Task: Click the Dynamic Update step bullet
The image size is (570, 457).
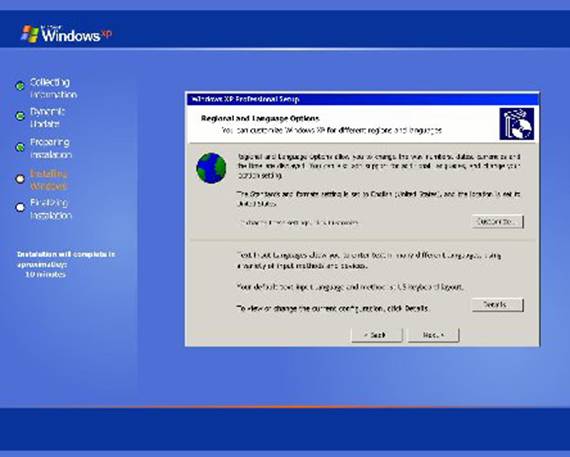Action: pyautogui.click(x=20, y=116)
